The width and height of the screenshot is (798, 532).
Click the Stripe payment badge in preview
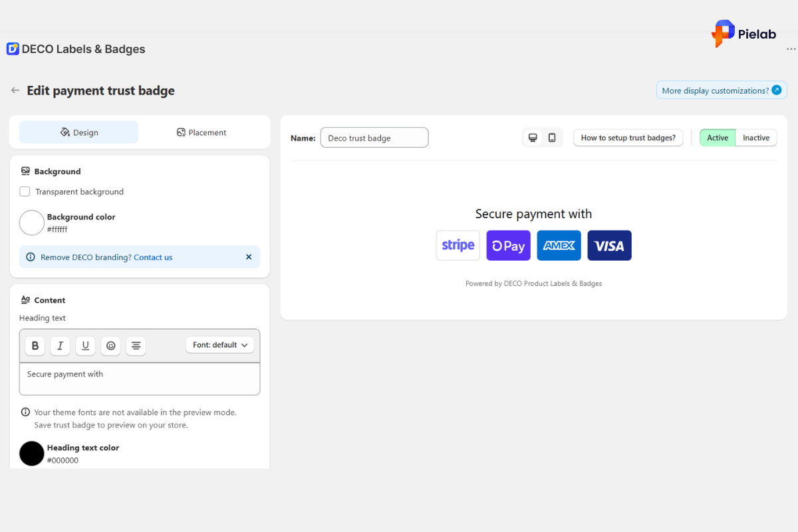coord(458,245)
